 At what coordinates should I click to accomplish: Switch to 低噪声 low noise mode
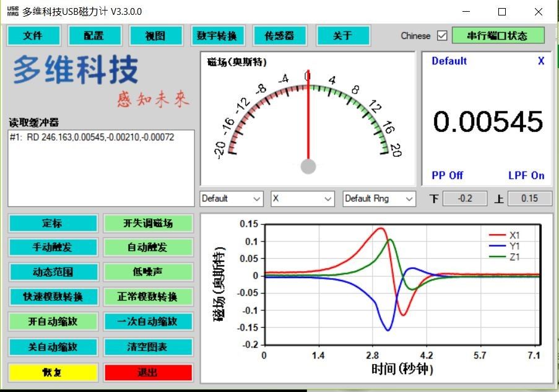click(149, 272)
